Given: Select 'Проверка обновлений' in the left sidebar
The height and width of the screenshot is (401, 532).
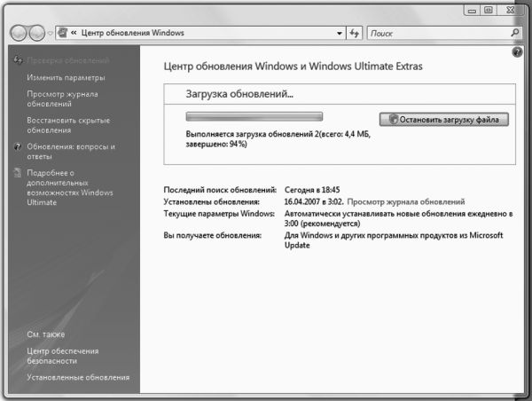Looking at the screenshot, I should [x=67, y=60].
